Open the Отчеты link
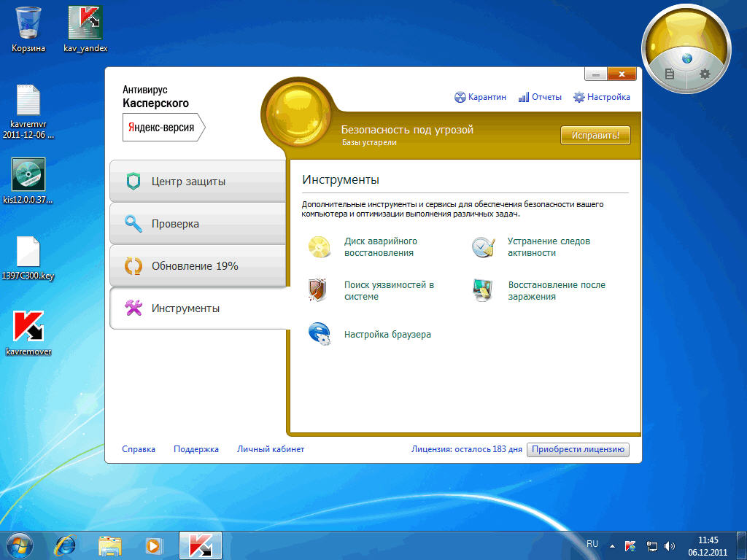Image resolution: width=747 pixels, height=560 pixels. pos(546,97)
